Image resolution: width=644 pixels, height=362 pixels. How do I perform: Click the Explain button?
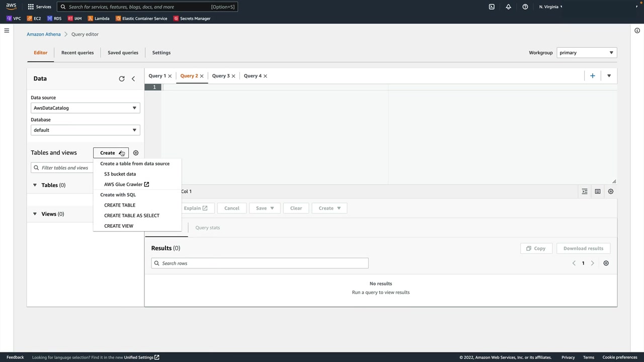[195, 208]
